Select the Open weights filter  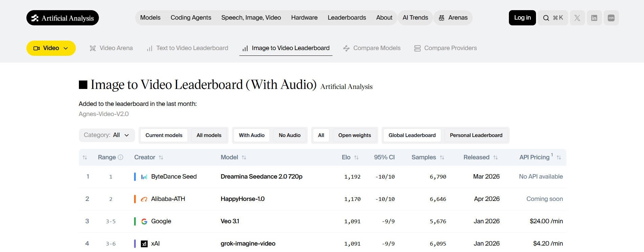click(x=355, y=135)
